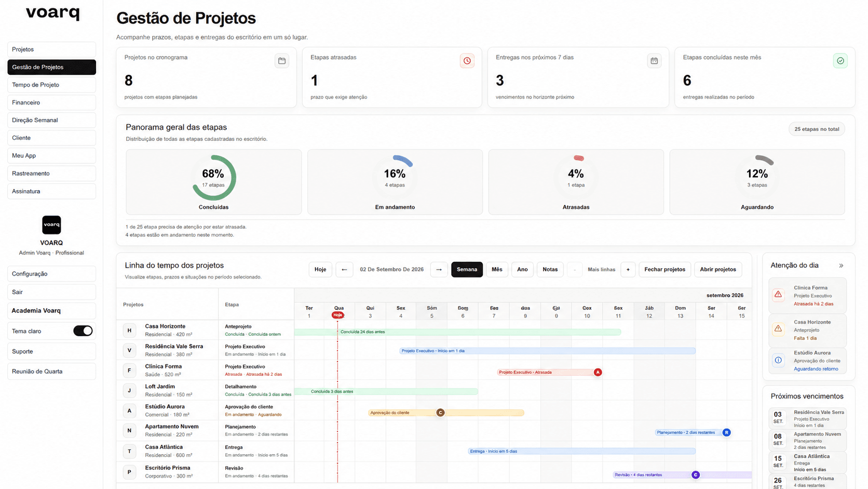Viewport: 868px width, 489px height.
Task: Click the Entrega Início em 5 dias bar
Action: coord(581,451)
